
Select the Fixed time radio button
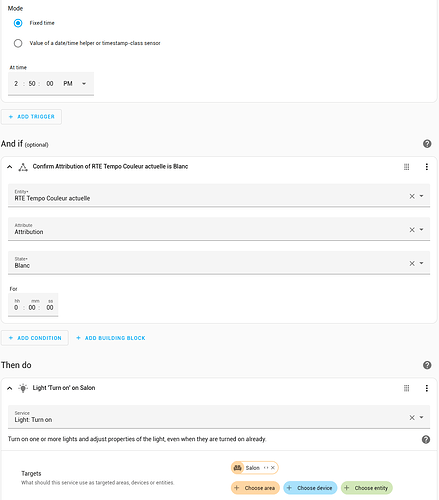coord(18,23)
